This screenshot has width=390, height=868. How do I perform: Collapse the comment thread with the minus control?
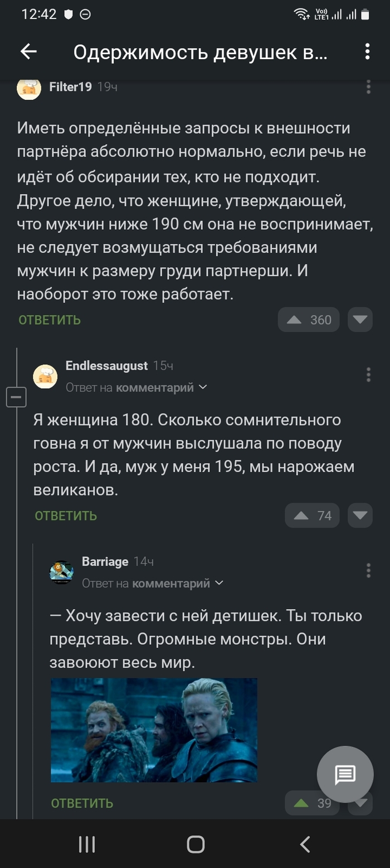click(x=16, y=397)
